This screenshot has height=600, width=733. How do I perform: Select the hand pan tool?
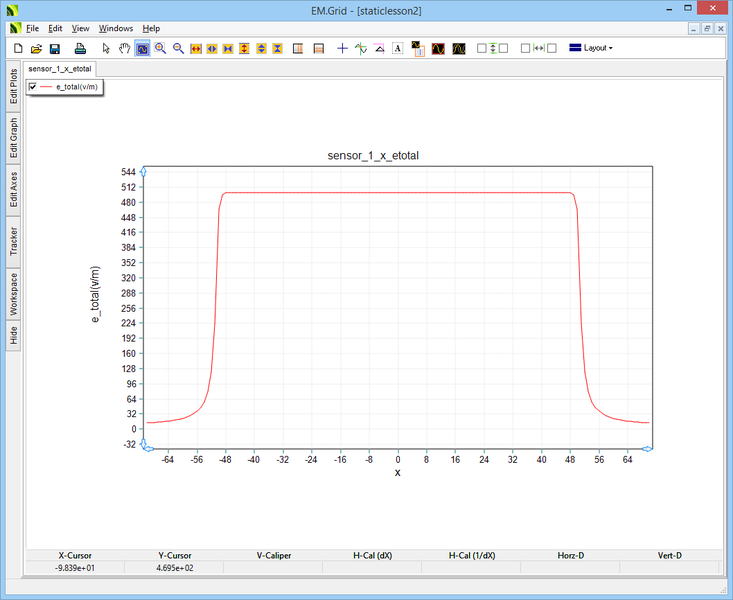pyautogui.click(x=125, y=48)
